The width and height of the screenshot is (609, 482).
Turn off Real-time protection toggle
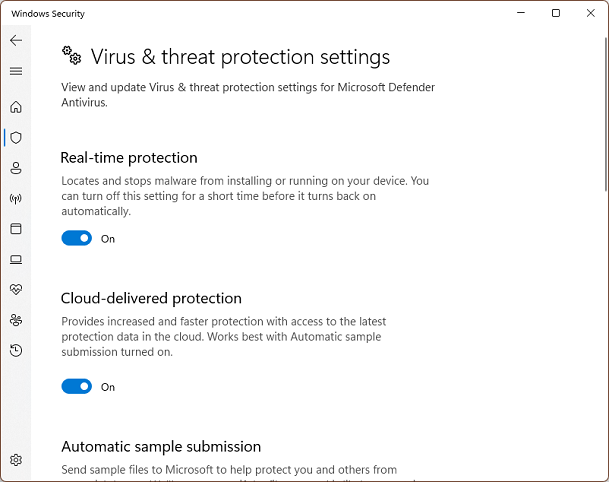[77, 239]
